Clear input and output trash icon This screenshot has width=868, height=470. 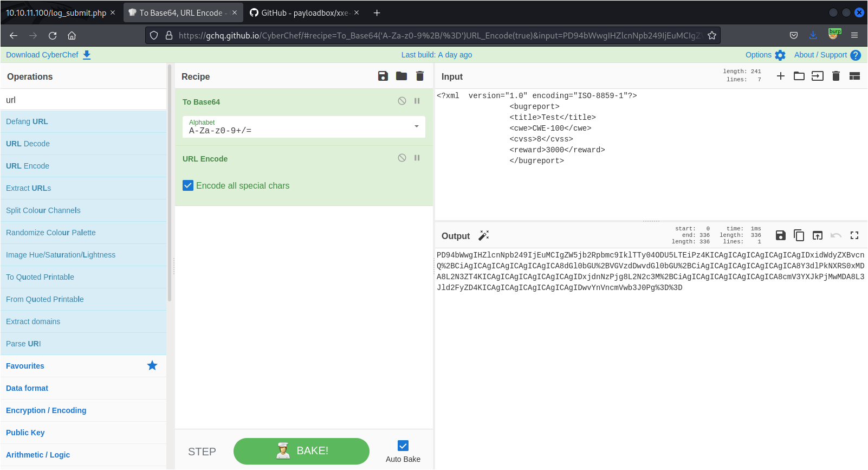(836, 76)
